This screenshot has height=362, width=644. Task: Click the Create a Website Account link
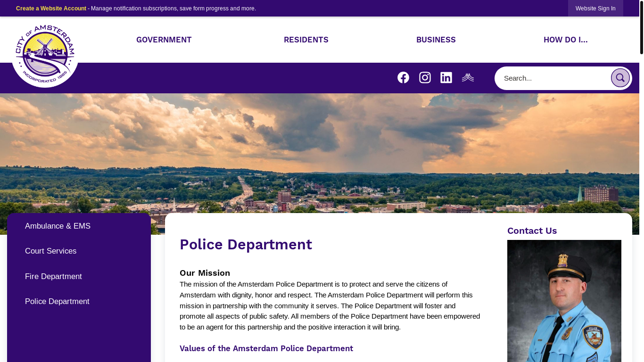coord(51,8)
